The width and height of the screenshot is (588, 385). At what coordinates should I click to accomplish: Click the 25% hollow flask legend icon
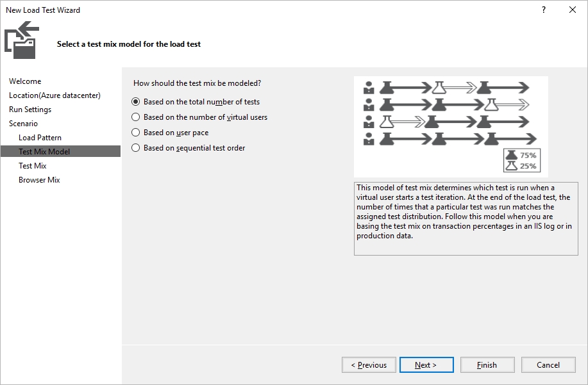click(x=512, y=166)
